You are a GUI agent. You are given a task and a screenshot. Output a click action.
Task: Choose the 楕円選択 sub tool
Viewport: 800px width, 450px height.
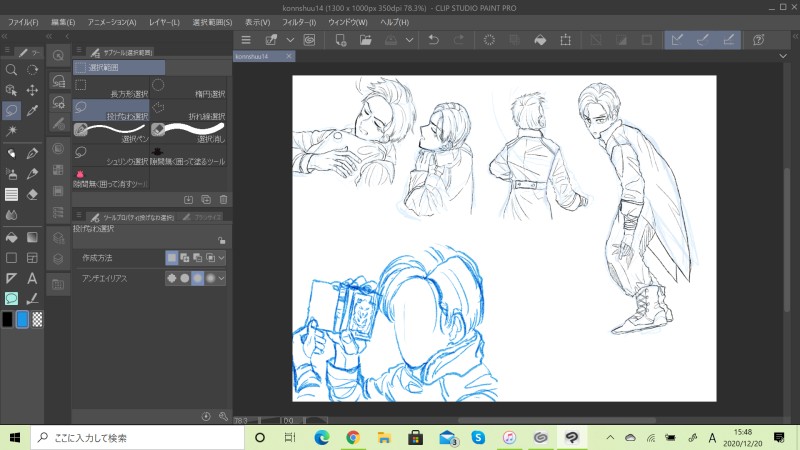pos(189,88)
